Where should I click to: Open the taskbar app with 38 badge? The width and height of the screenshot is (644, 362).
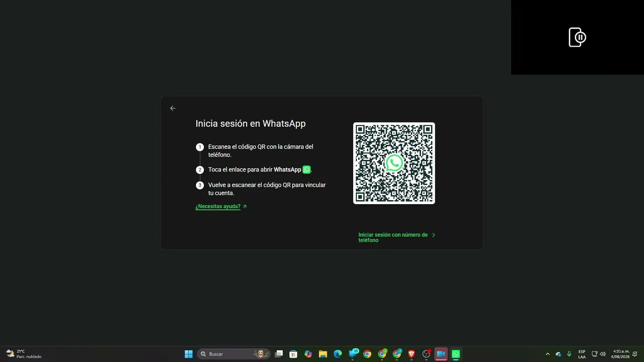pos(353,353)
